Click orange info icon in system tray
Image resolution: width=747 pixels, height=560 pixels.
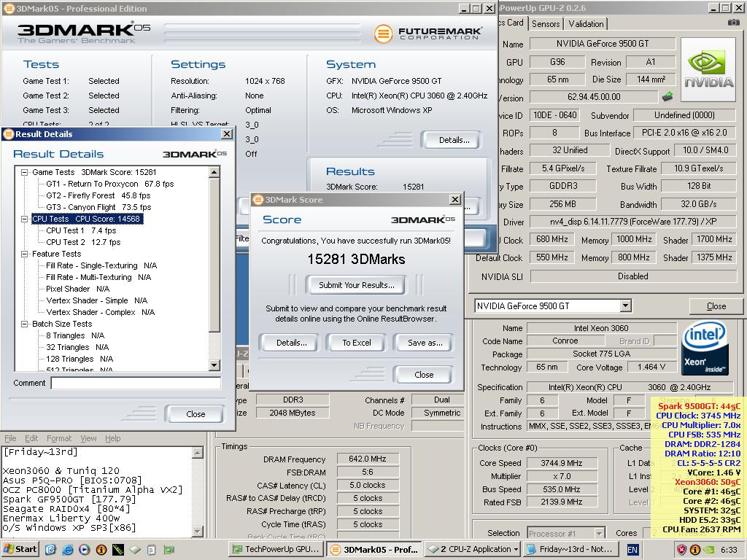coord(694,550)
